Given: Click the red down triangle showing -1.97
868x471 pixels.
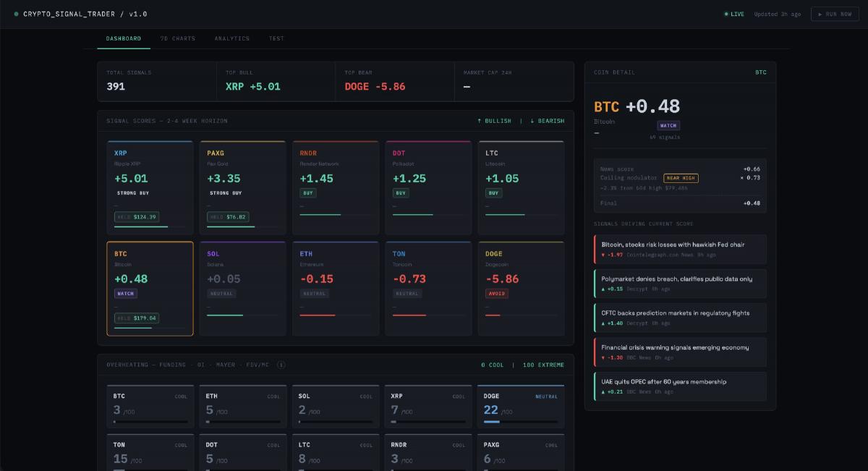Looking at the screenshot, I should (603, 255).
